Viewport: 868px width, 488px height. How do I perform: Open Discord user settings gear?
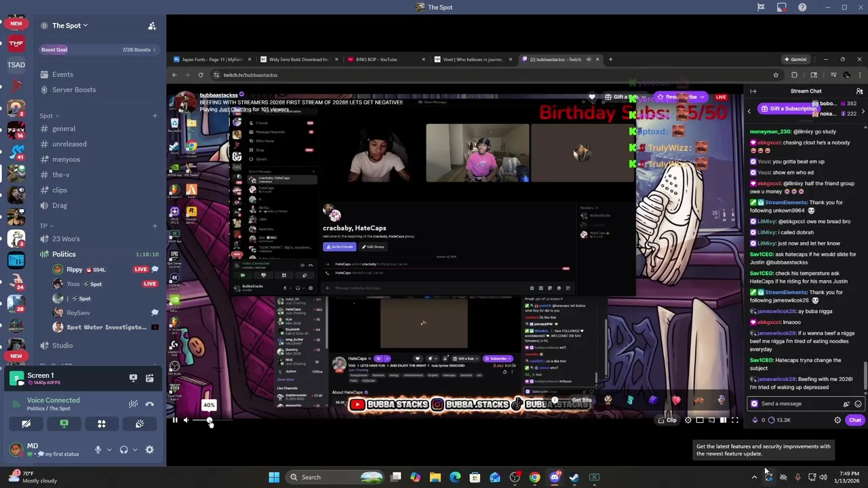click(x=149, y=449)
